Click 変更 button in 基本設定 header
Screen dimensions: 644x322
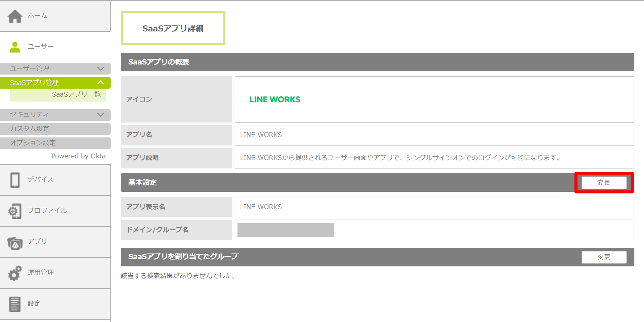[x=604, y=183]
